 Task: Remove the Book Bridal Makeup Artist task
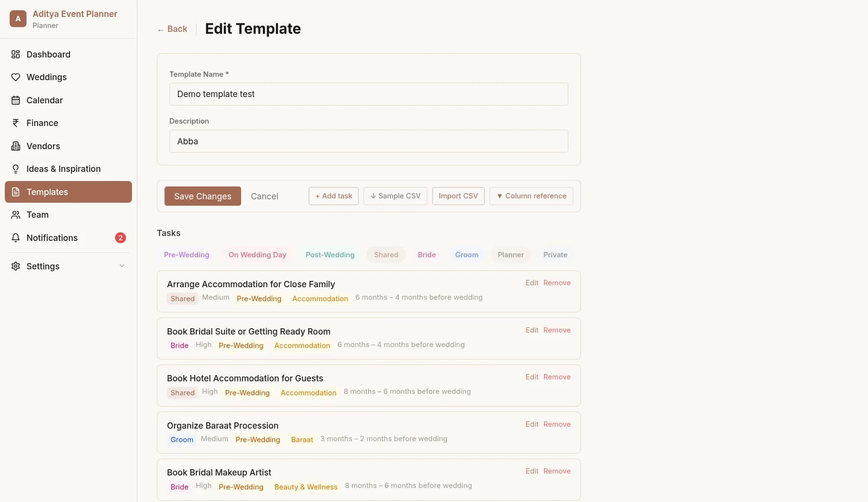pyautogui.click(x=557, y=471)
